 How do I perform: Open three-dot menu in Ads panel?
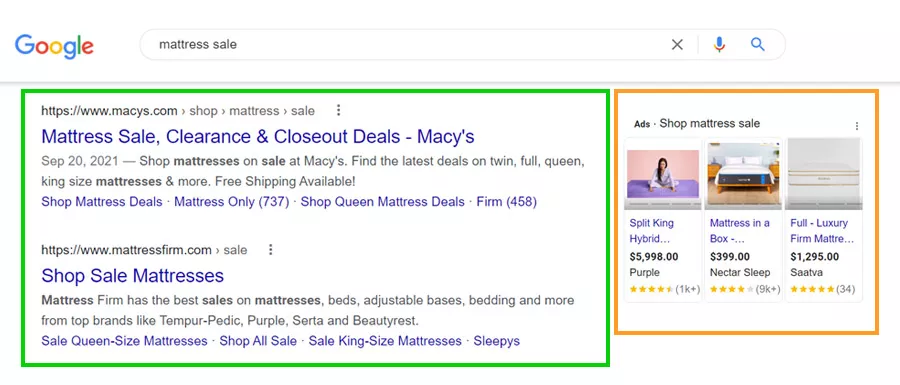[857, 126]
